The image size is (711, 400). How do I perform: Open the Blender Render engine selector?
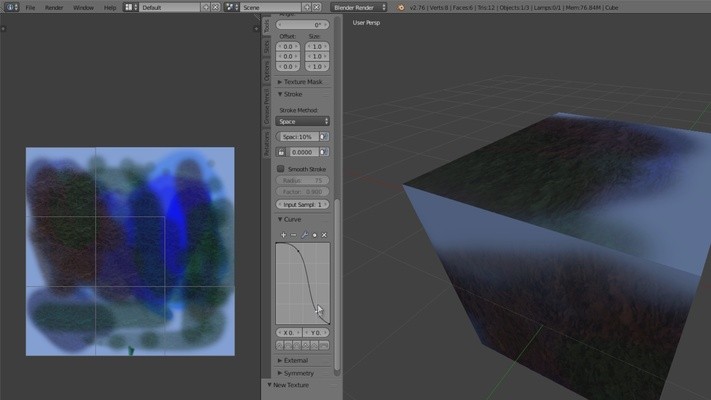[360, 7]
